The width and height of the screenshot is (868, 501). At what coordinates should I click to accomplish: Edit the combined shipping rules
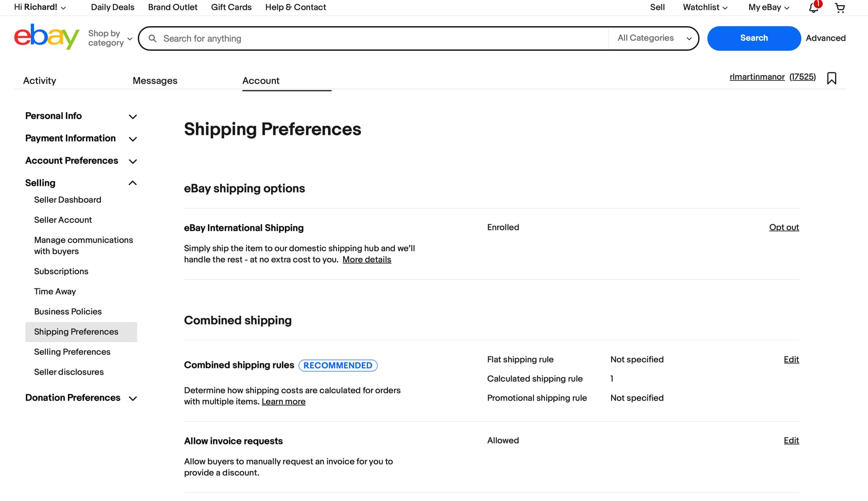pyautogui.click(x=791, y=359)
